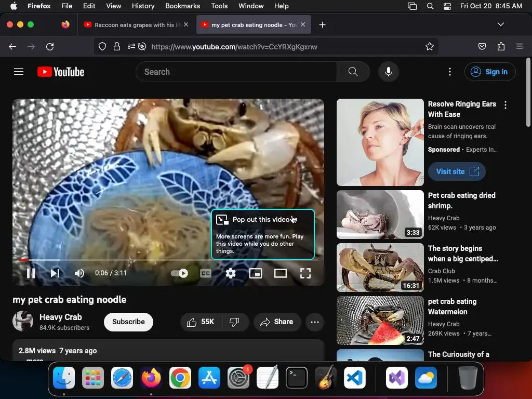Viewport: 532px width, 399px height.
Task: Like the video with 55K likes
Action: coord(201,322)
